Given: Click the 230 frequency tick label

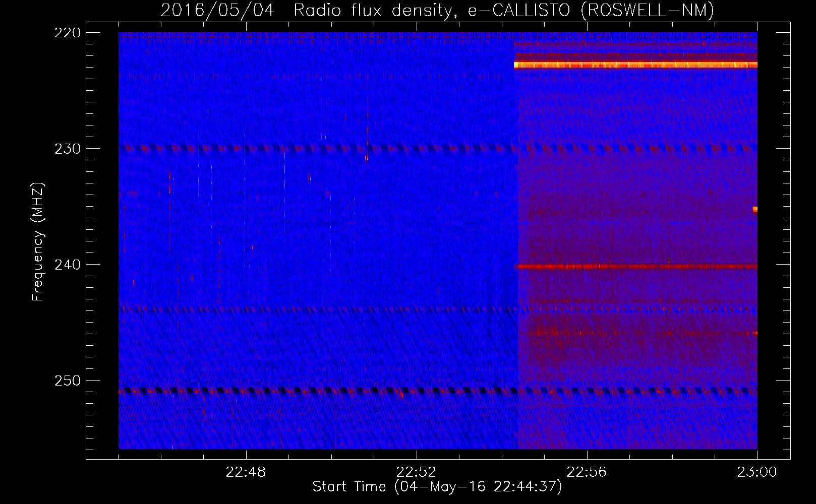Looking at the screenshot, I should [68, 149].
